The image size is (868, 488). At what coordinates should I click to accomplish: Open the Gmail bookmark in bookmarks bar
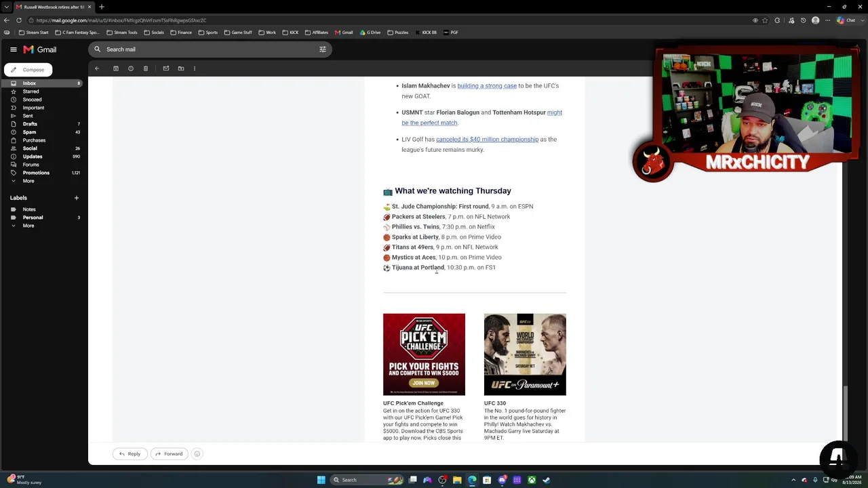(x=343, y=33)
